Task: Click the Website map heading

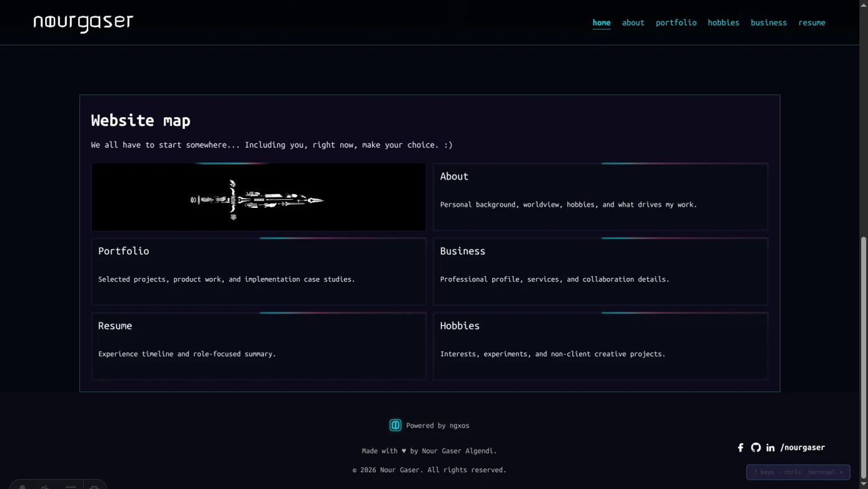Action: click(141, 120)
